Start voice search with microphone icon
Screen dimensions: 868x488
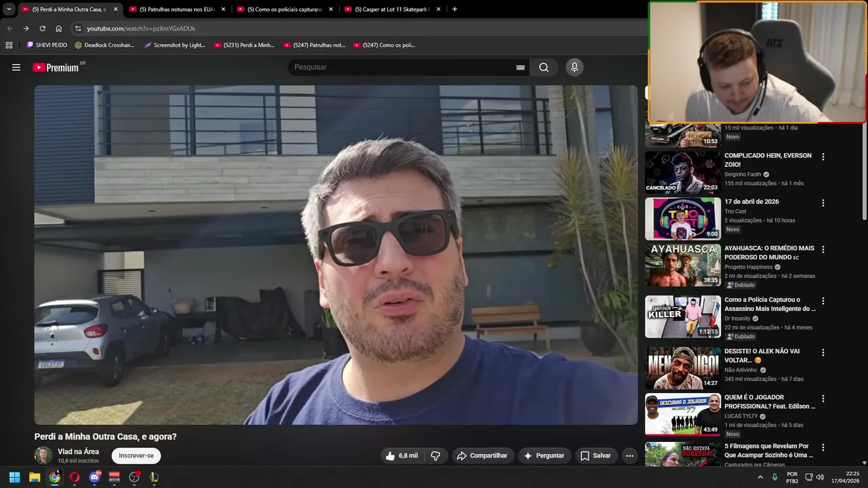(x=574, y=67)
